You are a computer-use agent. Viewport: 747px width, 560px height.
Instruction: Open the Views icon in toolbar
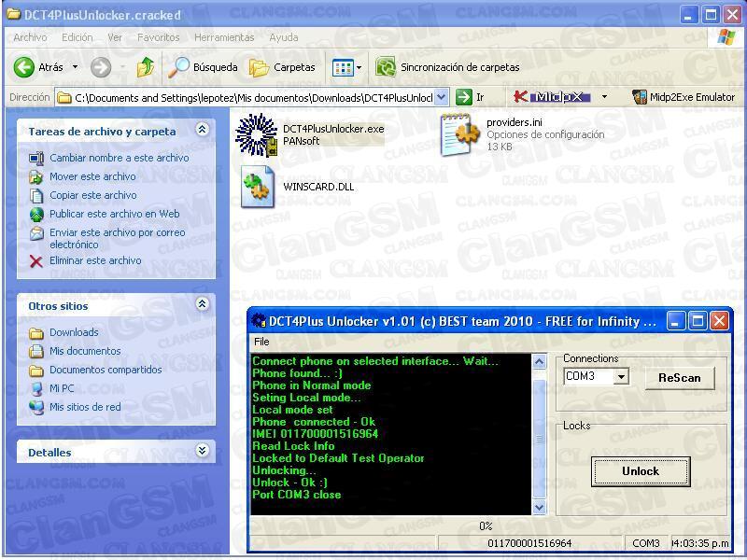[x=343, y=67]
